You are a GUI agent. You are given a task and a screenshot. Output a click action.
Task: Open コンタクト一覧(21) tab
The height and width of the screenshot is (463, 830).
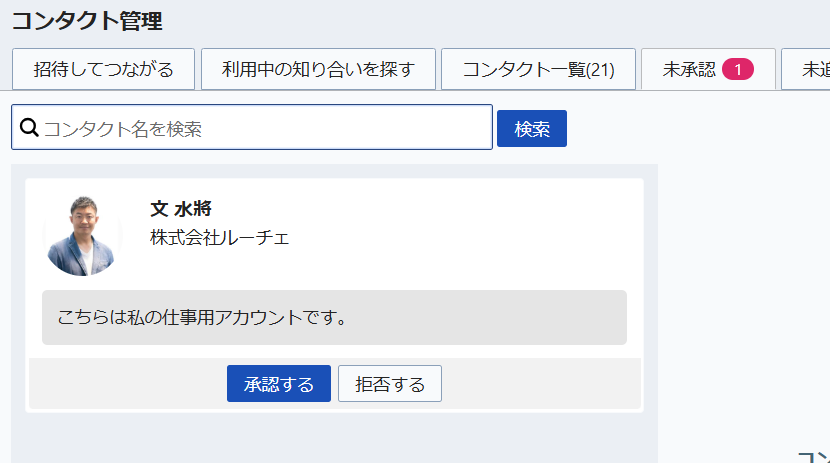[538, 69]
